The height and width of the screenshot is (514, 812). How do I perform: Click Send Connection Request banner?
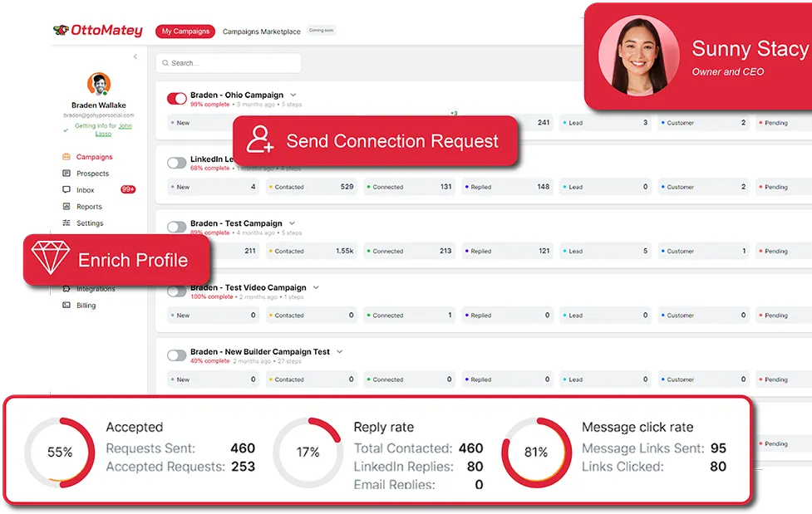pos(375,141)
